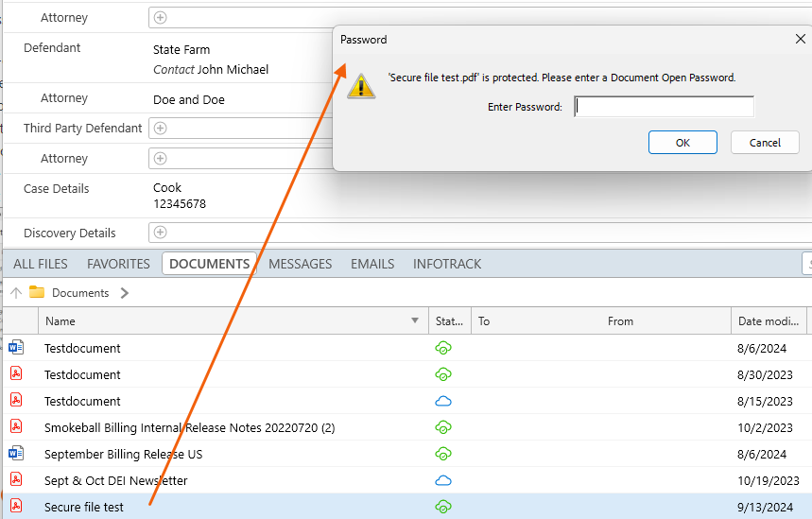The width and height of the screenshot is (812, 519).
Task: Select Sept & Oct DEI Newsletter file name
Action: click(x=116, y=480)
